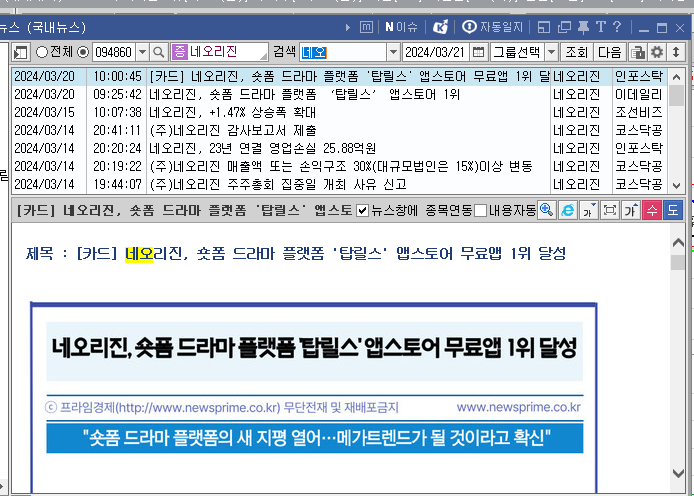Click the T font setting icon
694x496 pixels.
pyautogui.click(x=601, y=27)
